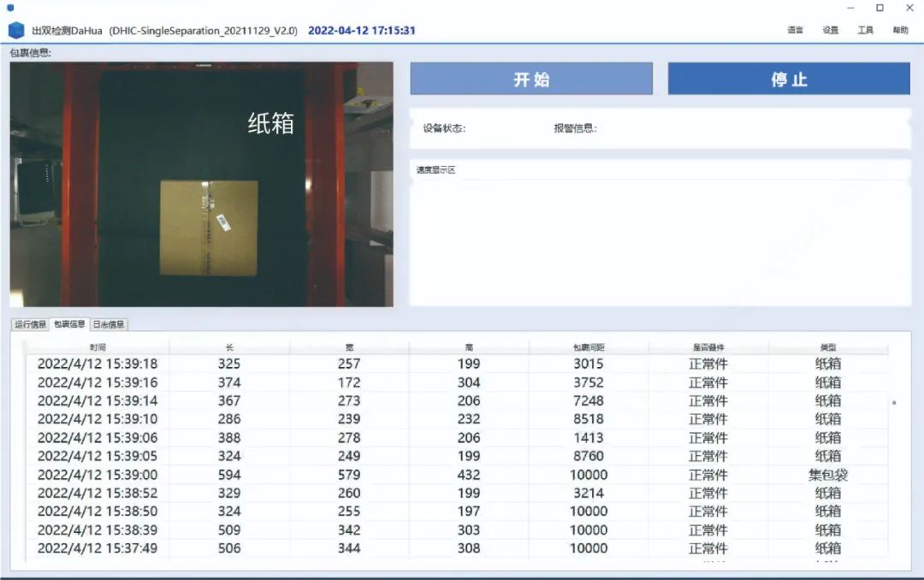Image resolution: width=924 pixels, height=580 pixels.
Task: Select the 包裹信息 tab
Action: coord(69,324)
